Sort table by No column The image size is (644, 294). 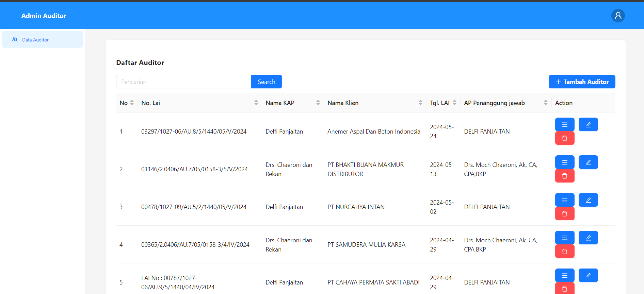coord(132,103)
